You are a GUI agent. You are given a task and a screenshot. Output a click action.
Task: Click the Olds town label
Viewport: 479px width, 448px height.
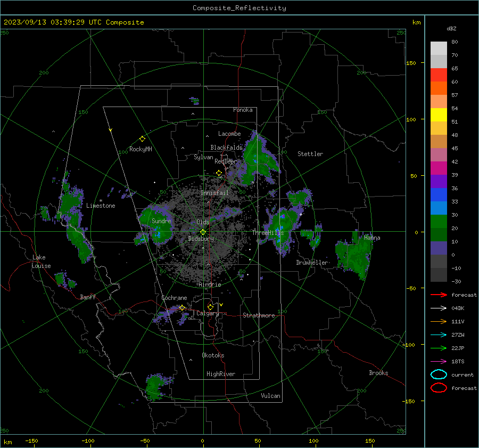[203, 222]
